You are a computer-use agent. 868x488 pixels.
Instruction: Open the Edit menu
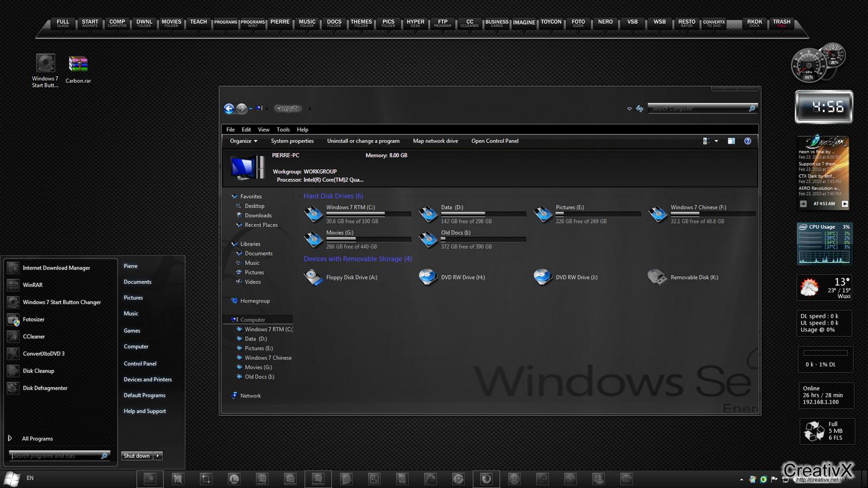pyautogui.click(x=246, y=130)
